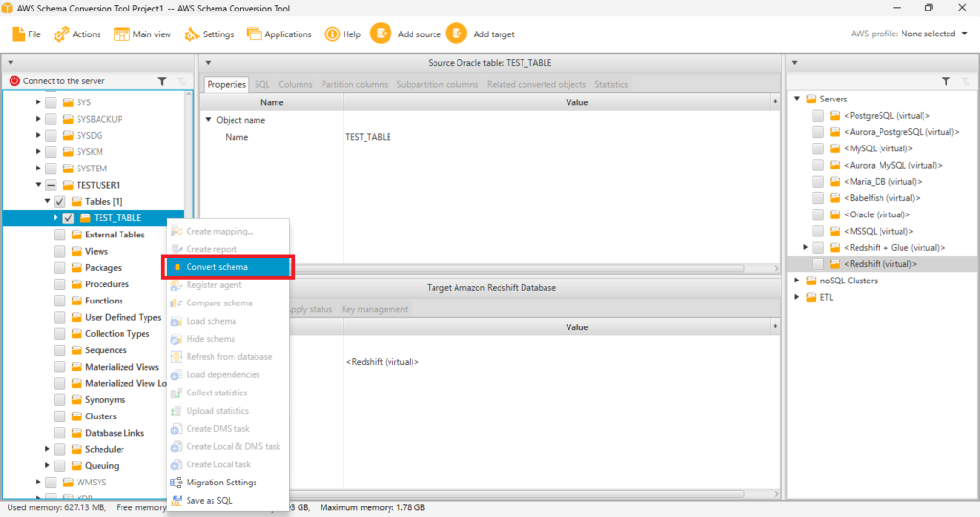Switch to the Columns tab
The width and height of the screenshot is (980, 517).
click(295, 84)
